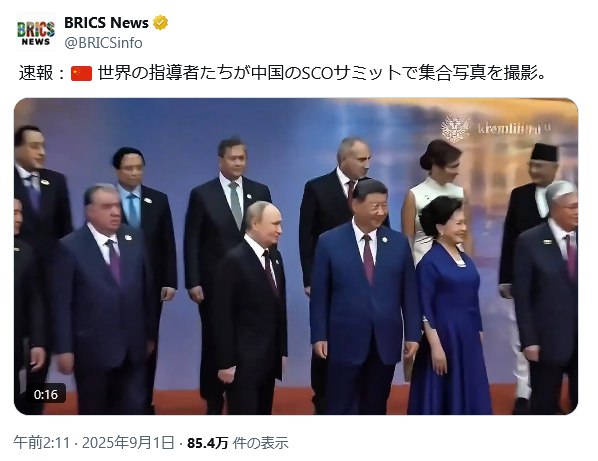Open the @BRICSinfo handle link
The height and width of the screenshot is (461, 598).
point(103,43)
